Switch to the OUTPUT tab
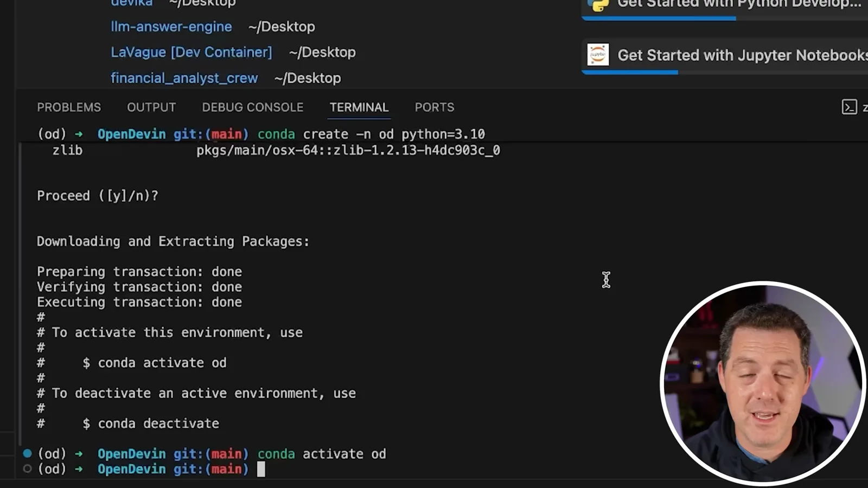Screen dimensions: 868x488 tap(151, 107)
